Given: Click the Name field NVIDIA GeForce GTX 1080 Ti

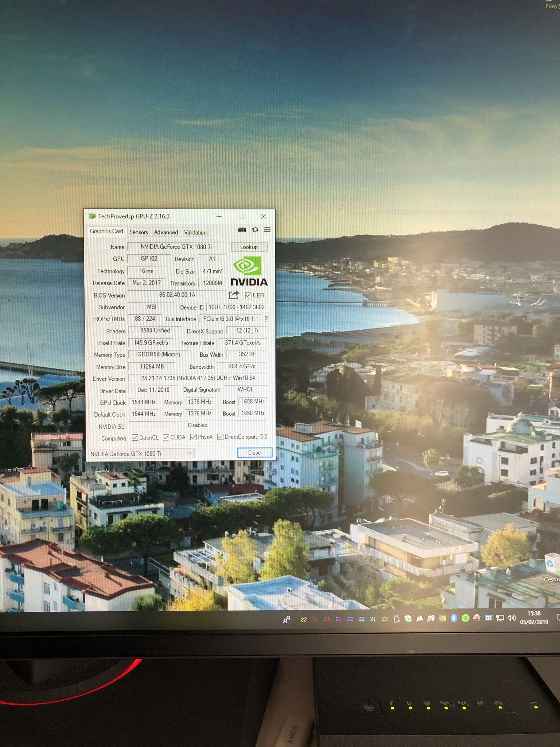Looking at the screenshot, I should pos(176,247).
